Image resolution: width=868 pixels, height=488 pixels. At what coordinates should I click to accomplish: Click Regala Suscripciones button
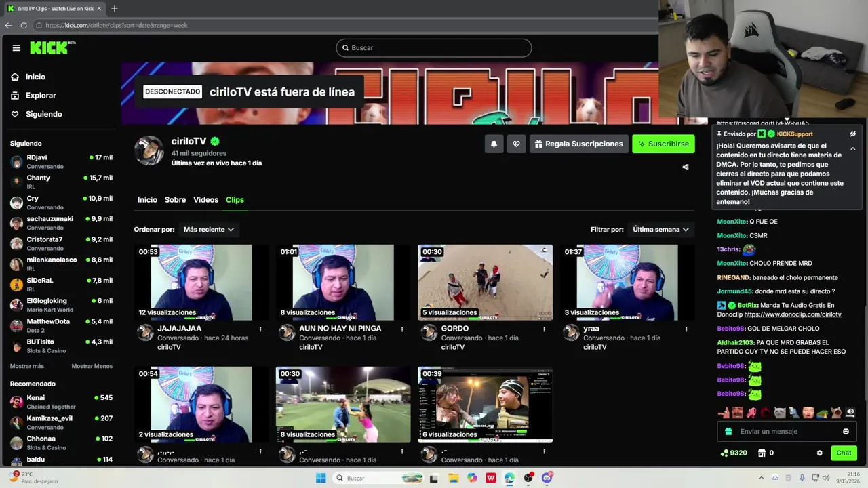(x=578, y=144)
